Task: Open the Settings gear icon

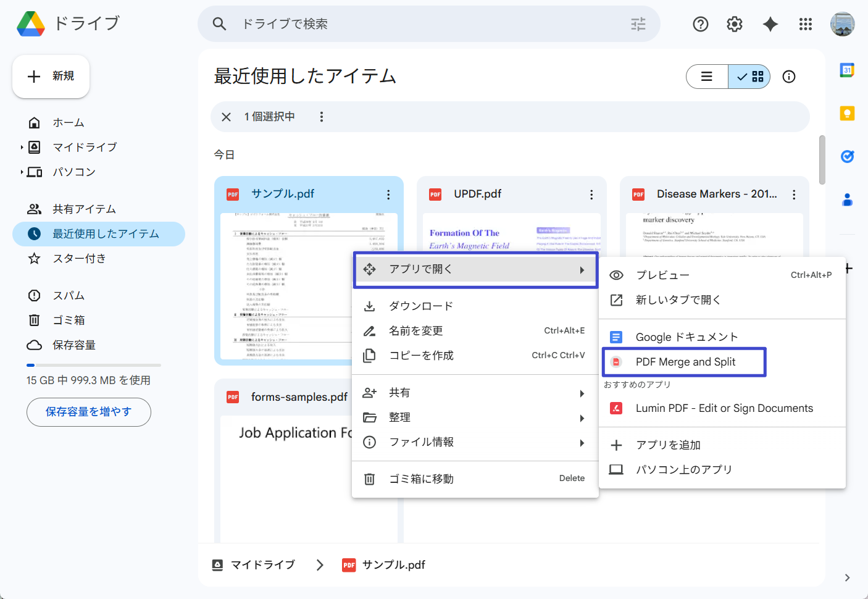Action: [x=735, y=24]
